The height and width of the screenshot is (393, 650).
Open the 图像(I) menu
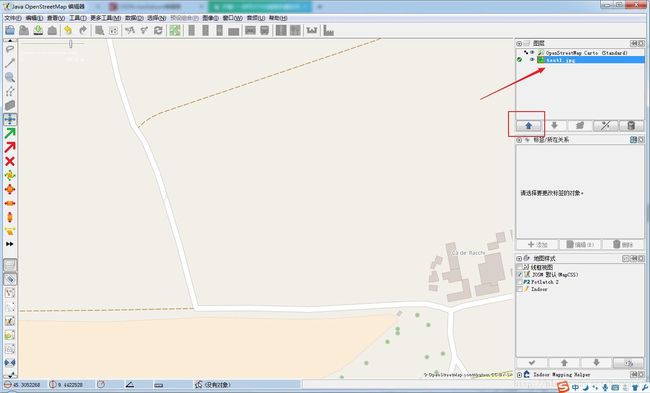(210, 18)
